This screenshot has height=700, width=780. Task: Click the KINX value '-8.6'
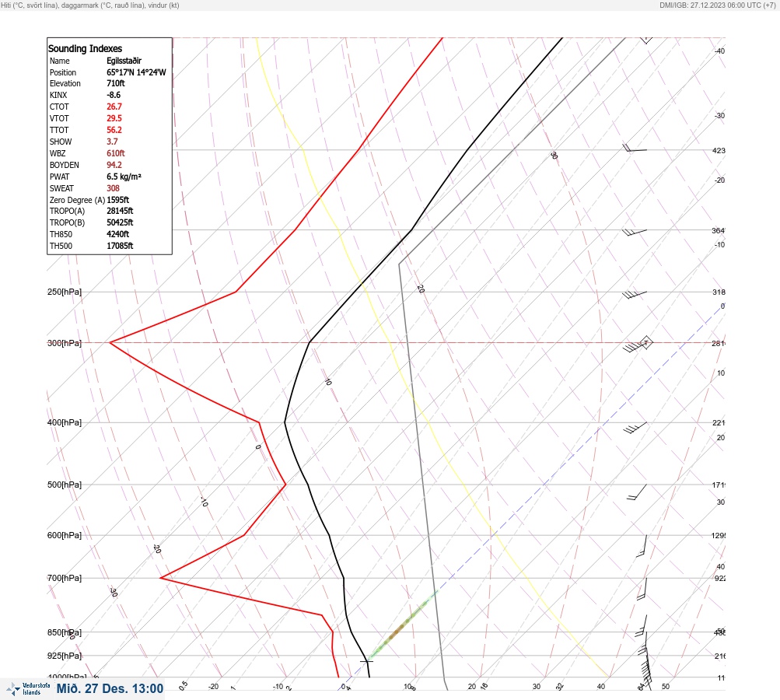[x=114, y=95]
